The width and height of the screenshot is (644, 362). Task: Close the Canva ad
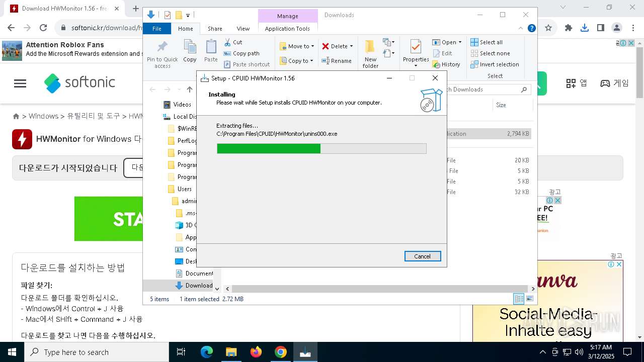point(619,264)
